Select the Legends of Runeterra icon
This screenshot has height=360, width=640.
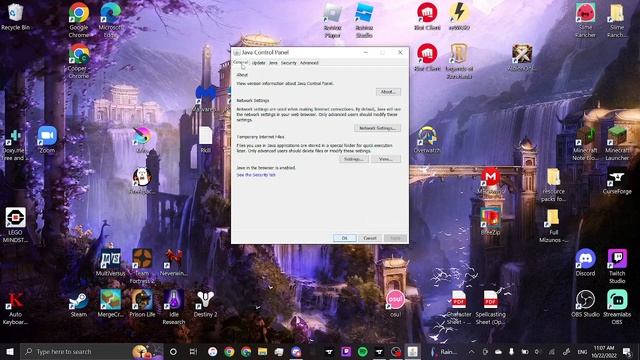click(459, 61)
